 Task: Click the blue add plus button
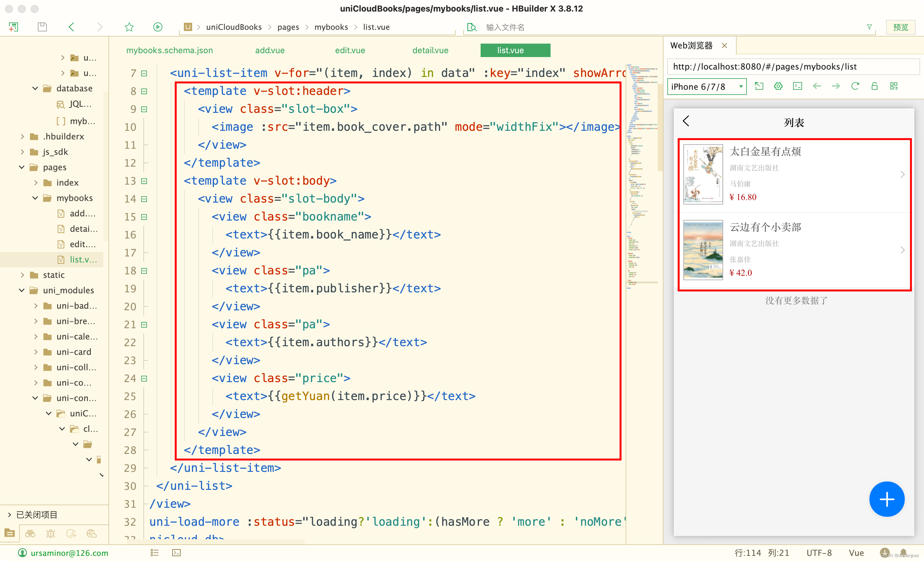tap(886, 499)
